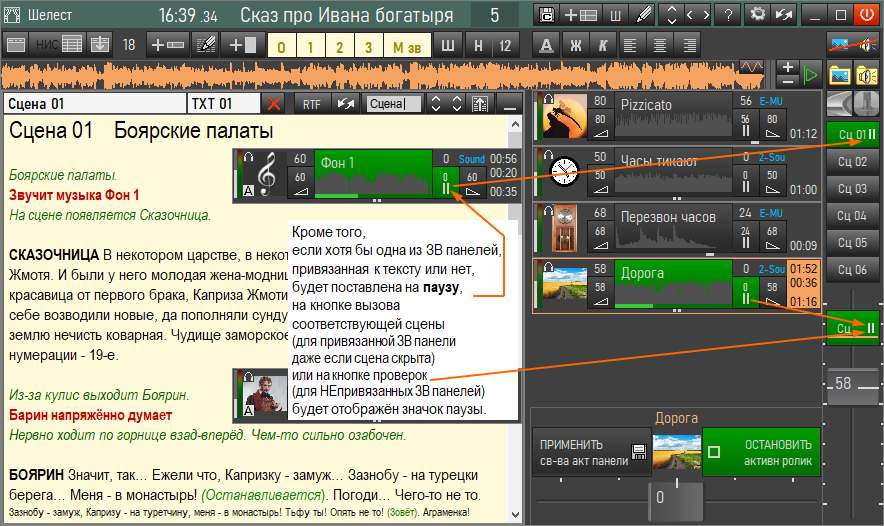This screenshot has height=526, width=884.
Task: Open scene Сц 06 button
Action: coord(852,270)
